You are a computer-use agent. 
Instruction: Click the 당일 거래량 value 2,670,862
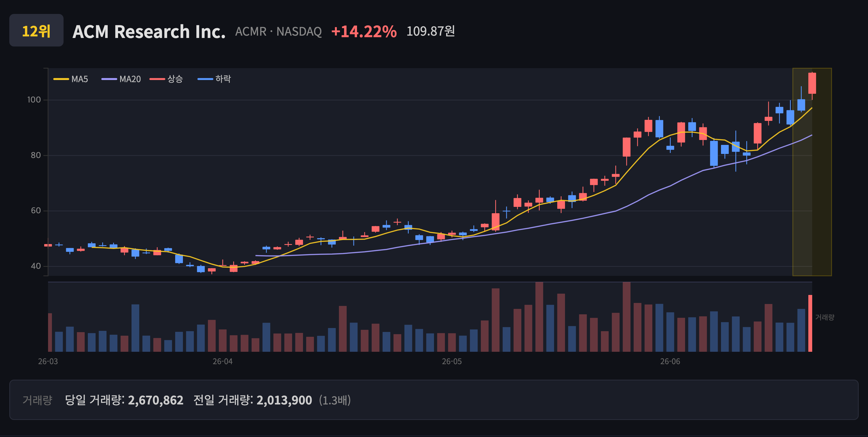click(156, 400)
